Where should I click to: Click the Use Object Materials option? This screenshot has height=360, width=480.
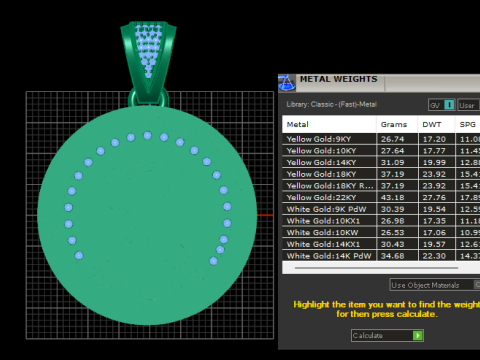435,285
